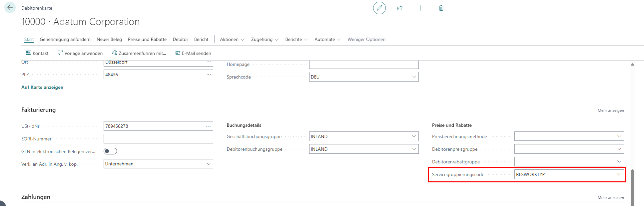This screenshot has width=644, height=206.
Task: Click the E-Mail senden icon
Action: (x=178, y=53)
